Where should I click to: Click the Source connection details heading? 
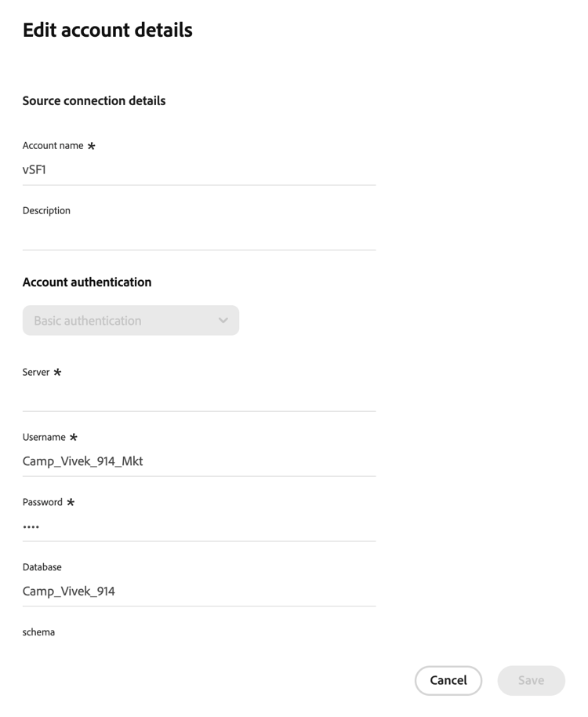coord(94,100)
